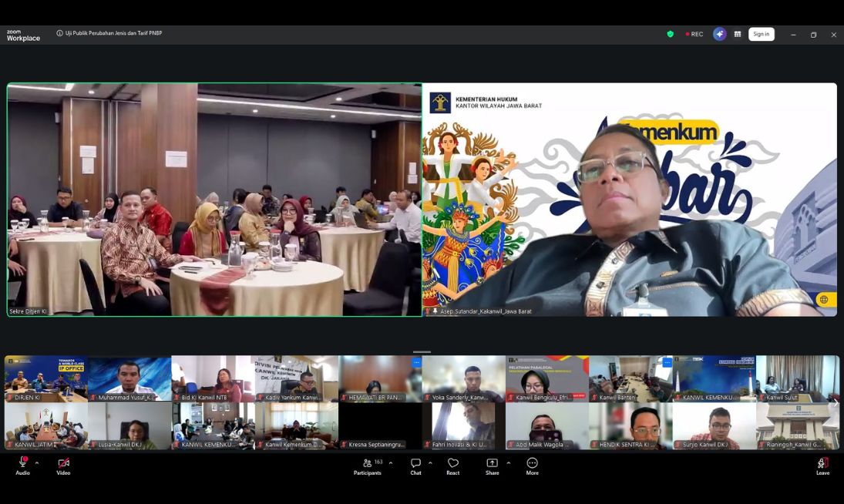Unmute the microphone with the Audio button
This screenshot has width=844, height=504.
point(23,465)
